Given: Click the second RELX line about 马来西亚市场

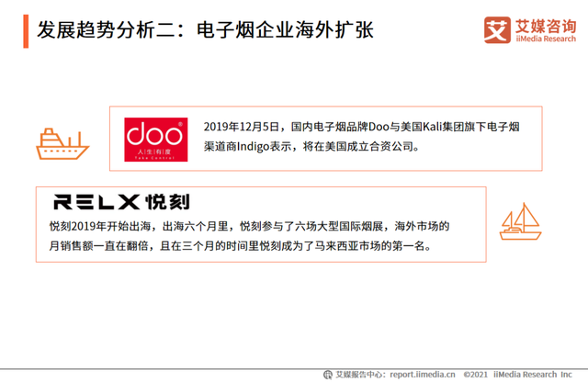Looking at the screenshot, I should click(239, 246).
